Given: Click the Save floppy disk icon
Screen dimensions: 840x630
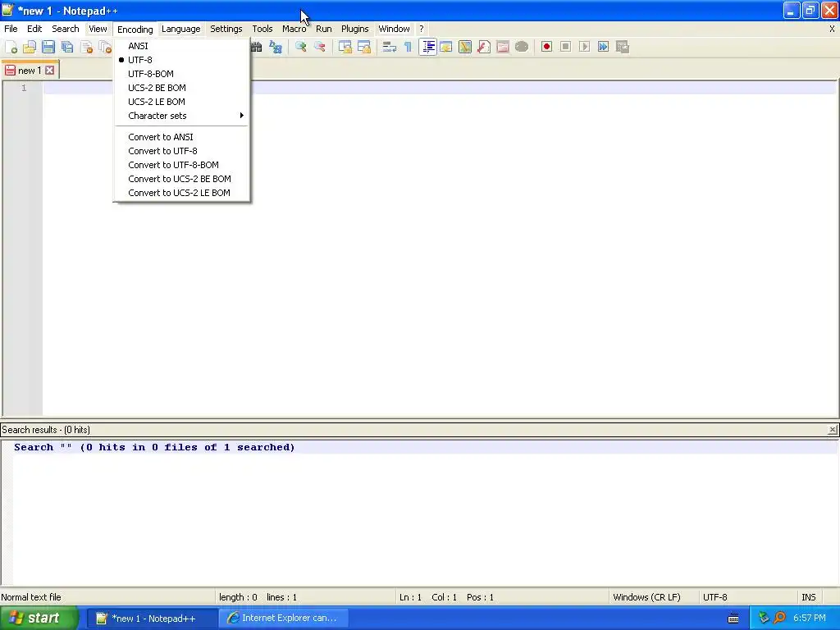Looking at the screenshot, I should coord(48,47).
